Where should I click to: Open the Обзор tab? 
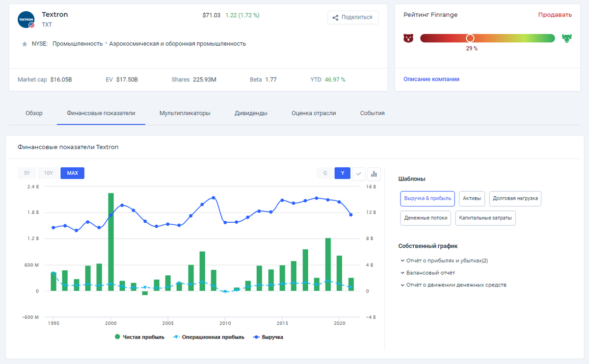34,113
